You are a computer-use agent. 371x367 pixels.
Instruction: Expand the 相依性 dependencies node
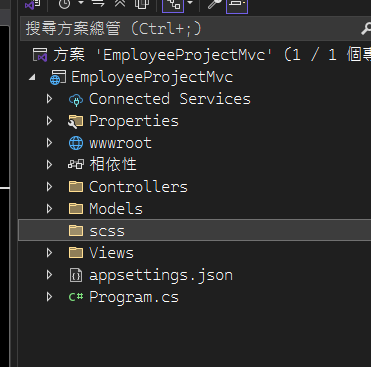point(50,165)
